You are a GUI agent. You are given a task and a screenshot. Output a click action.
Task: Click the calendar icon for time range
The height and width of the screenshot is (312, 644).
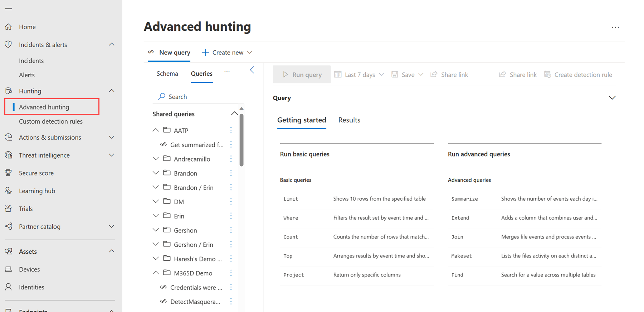tap(338, 74)
